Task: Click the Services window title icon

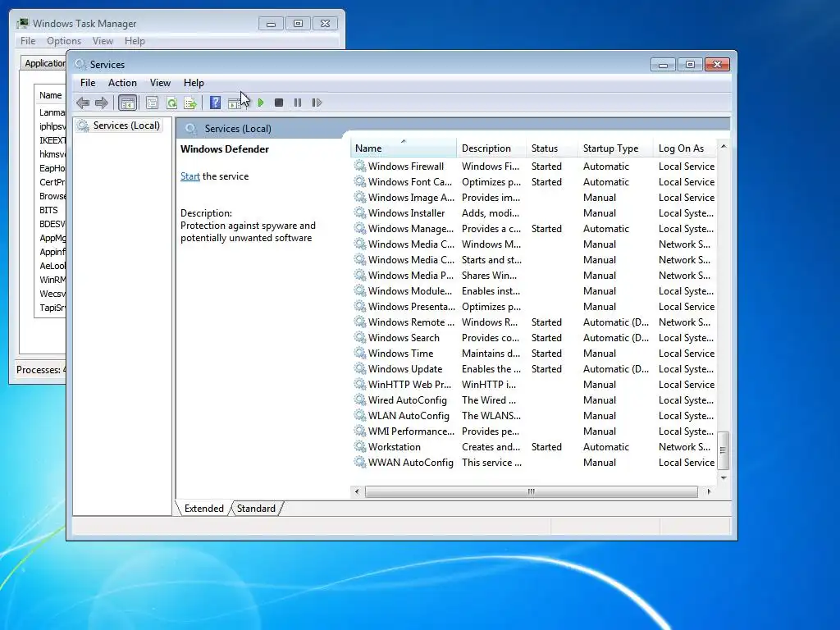Action: coord(80,64)
